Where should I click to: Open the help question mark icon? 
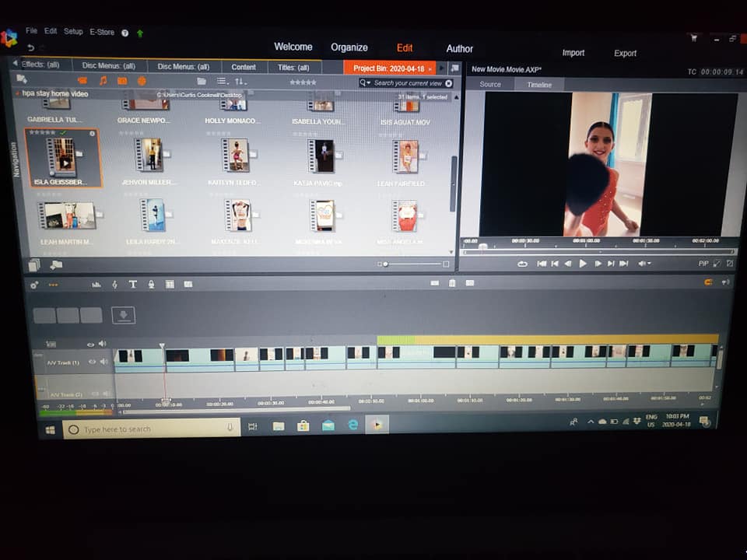(124, 33)
